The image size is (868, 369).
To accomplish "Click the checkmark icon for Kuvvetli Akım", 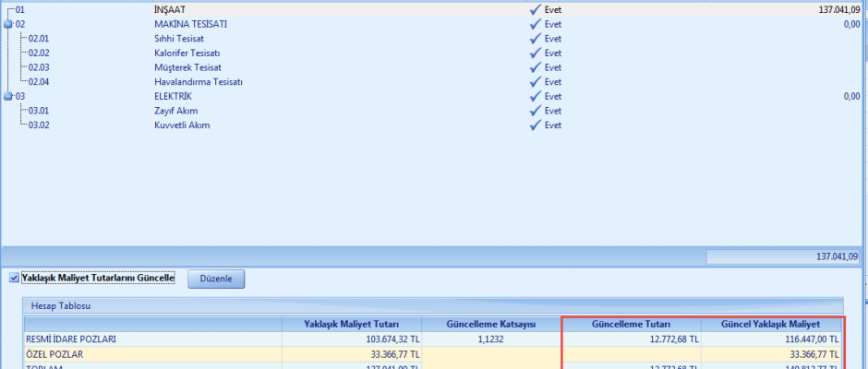I will click(x=535, y=125).
